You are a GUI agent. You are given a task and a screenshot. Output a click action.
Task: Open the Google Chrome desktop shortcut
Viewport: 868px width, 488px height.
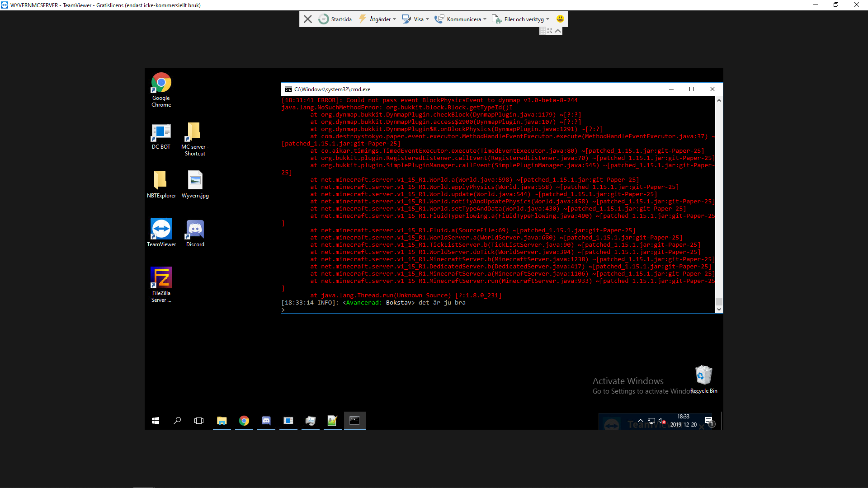161,89
